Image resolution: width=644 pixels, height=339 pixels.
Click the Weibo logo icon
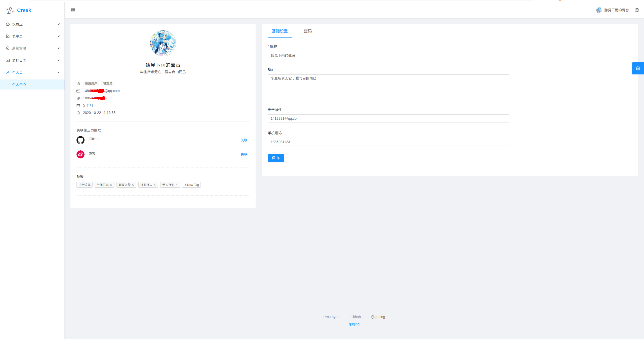80,154
